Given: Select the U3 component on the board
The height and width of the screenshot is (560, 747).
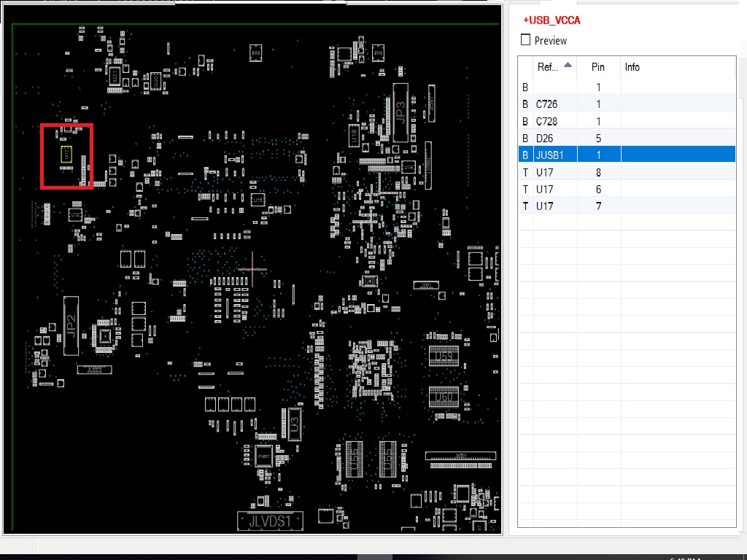Looking at the screenshot, I should click(x=295, y=424).
